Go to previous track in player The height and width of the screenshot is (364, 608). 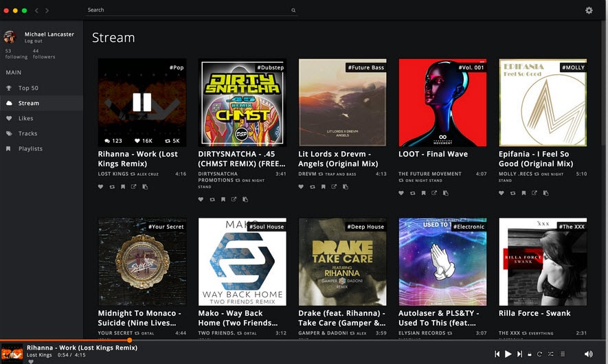(497, 354)
